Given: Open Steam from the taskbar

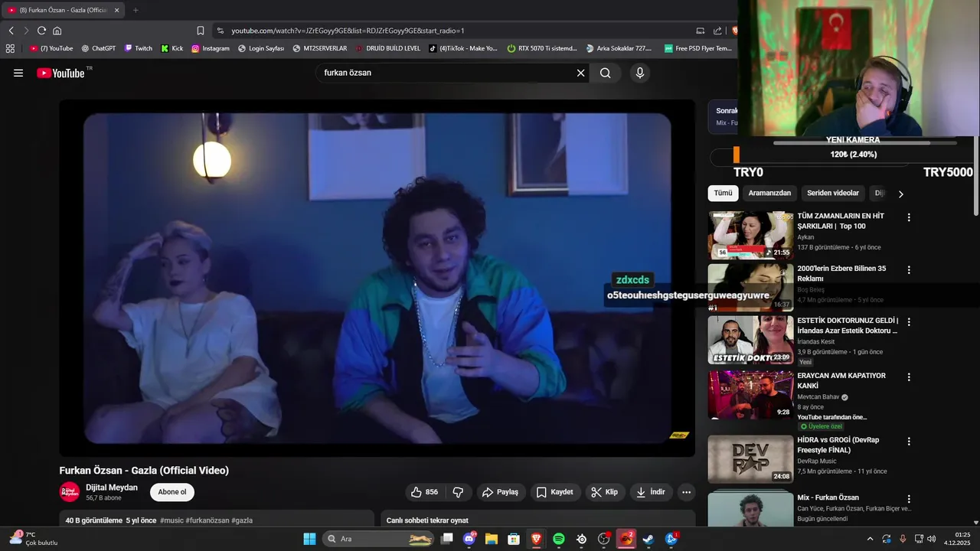Looking at the screenshot, I should [x=648, y=539].
